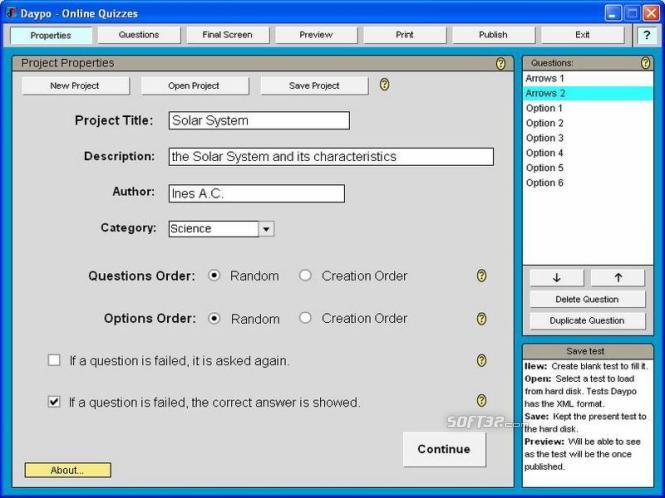This screenshot has height=498, width=665.
Task: Open the Publish tab
Action: point(493,35)
